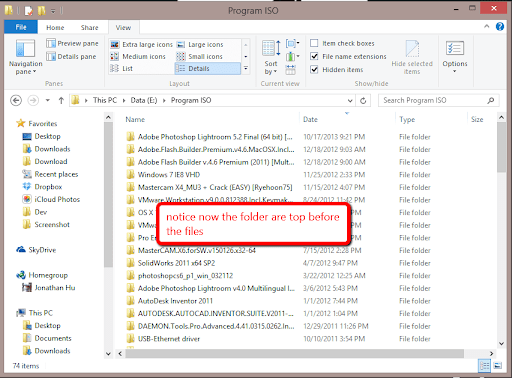Expand the Data (E:) breadcrumb chevron
Screen dimensions: 512x378
(164, 100)
